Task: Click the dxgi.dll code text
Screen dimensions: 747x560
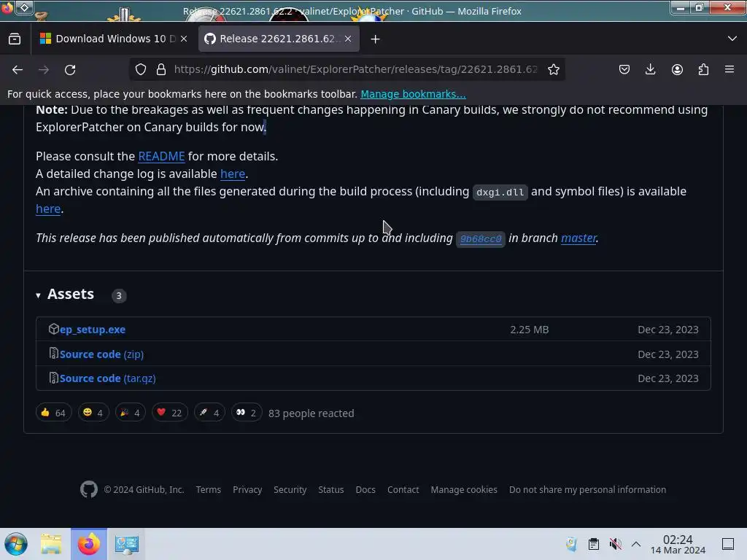Action: point(500,192)
